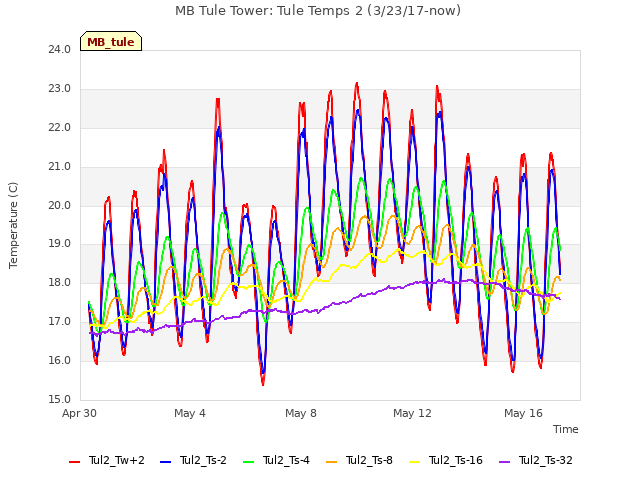Click the Apr 30 x-axis tick label
This screenshot has width=640, height=480.
click(x=80, y=413)
